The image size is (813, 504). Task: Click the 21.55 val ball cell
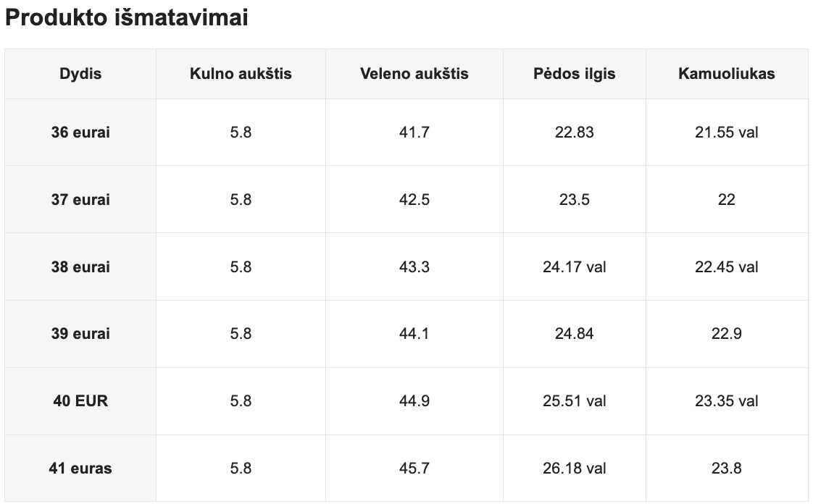click(x=727, y=133)
